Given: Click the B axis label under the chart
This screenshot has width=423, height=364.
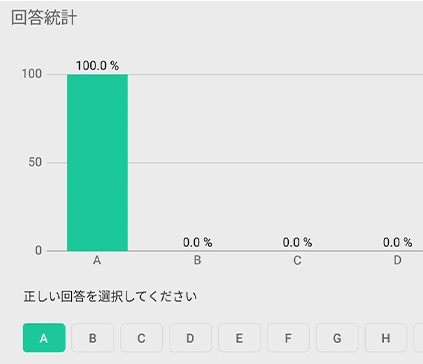Looking at the screenshot, I should point(197,260).
